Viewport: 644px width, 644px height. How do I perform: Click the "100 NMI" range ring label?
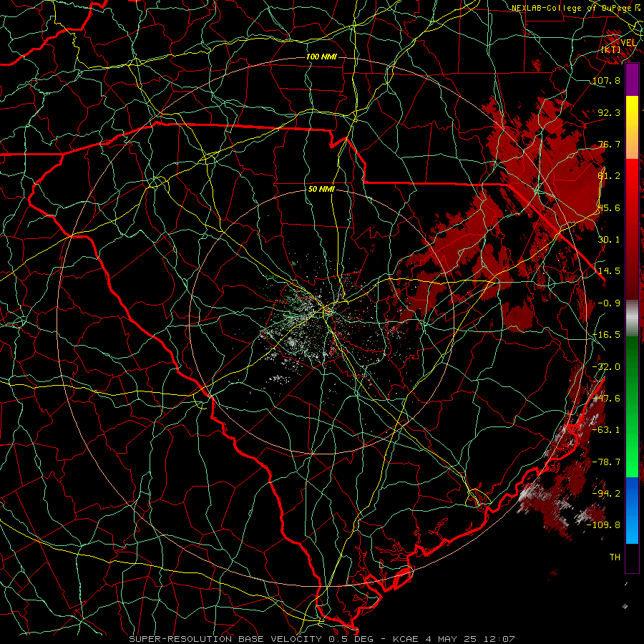tap(321, 57)
